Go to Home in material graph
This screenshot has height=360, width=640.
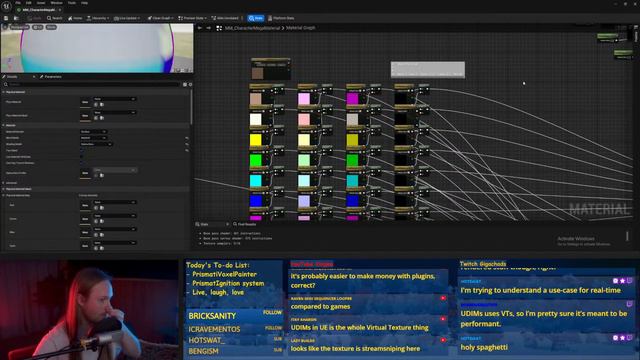75,18
